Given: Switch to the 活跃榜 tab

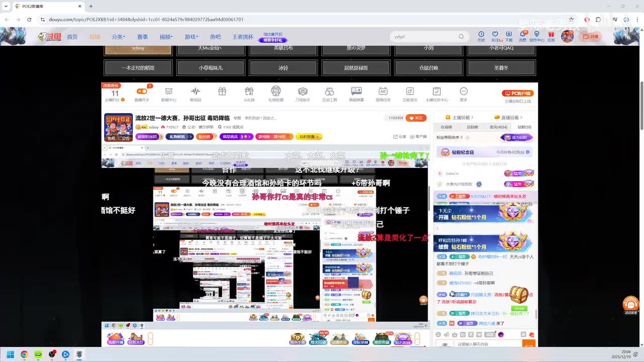Looking at the screenshot, I should pos(472,127).
